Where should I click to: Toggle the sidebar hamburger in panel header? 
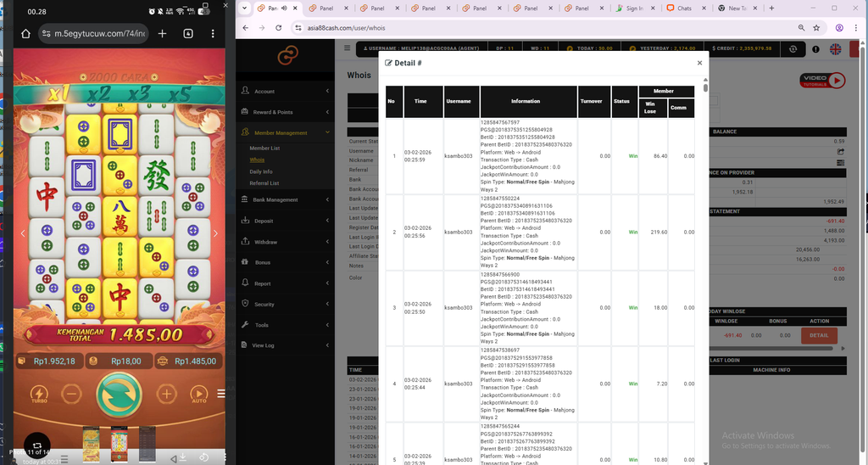pos(347,48)
